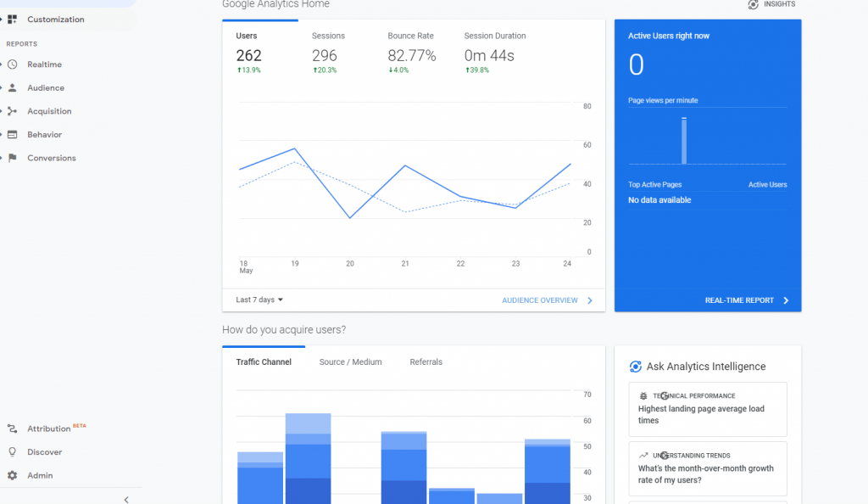Click the Active Users right now heading
The height and width of the screenshot is (504, 868).
[x=669, y=36]
